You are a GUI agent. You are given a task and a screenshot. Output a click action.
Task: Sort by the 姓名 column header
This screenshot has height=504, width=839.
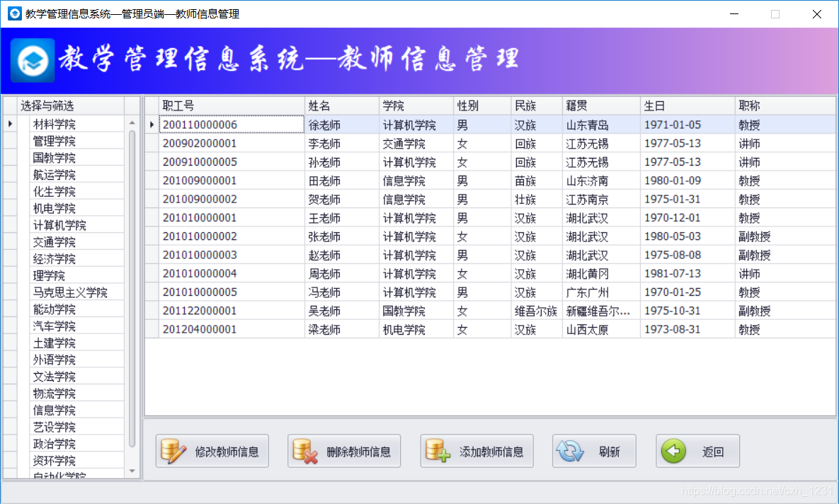[x=342, y=106]
